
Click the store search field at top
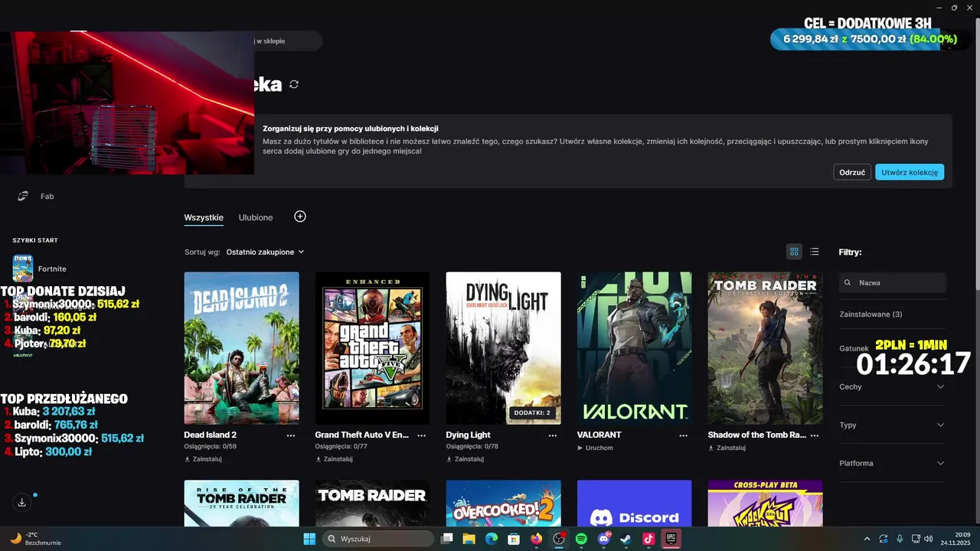point(288,41)
